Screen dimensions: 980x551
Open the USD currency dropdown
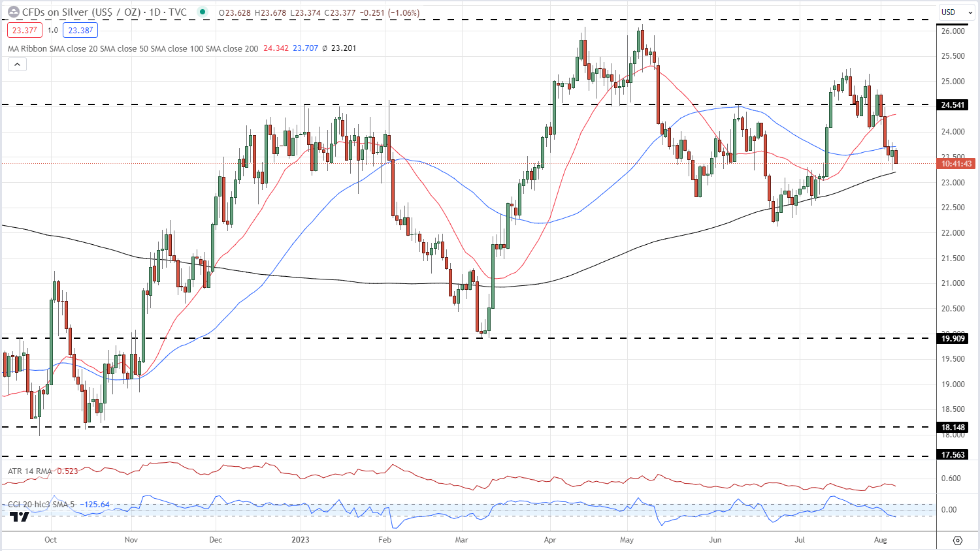click(x=956, y=12)
